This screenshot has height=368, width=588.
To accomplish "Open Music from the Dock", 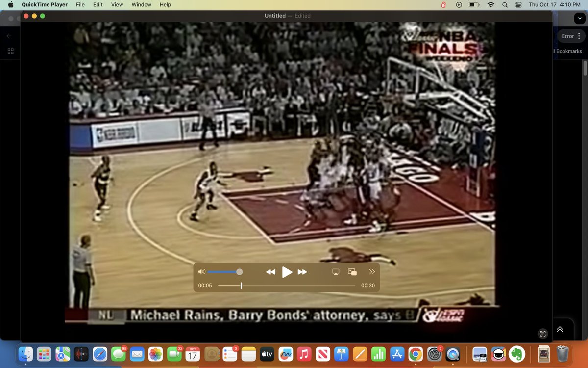I will (x=304, y=353).
